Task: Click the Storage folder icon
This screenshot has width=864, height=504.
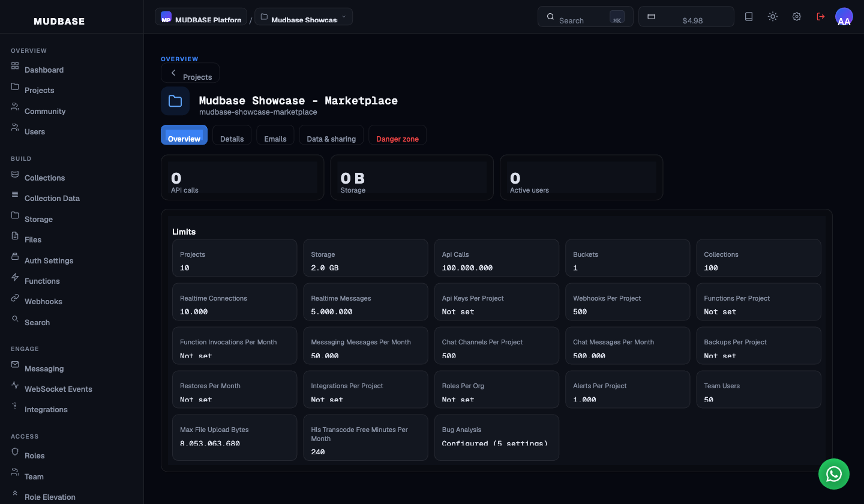Action: click(15, 215)
